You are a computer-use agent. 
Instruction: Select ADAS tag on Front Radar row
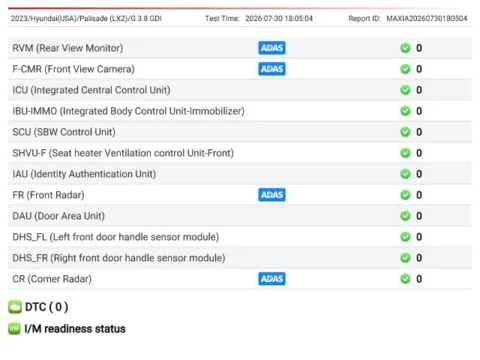[x=272, y=195]
